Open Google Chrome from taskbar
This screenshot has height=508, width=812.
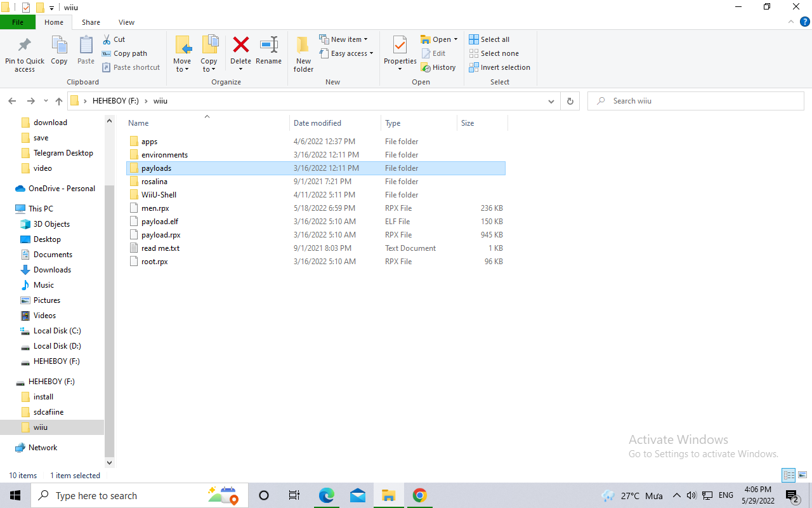(x=419, y=495)
